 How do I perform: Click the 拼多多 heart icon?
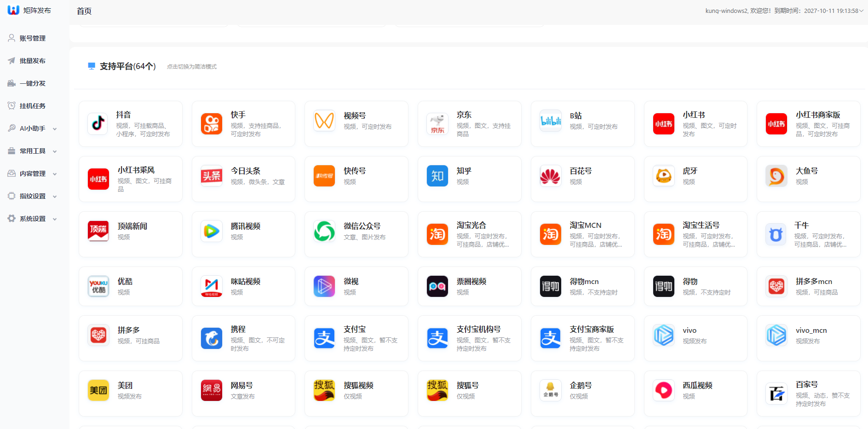(98, 335)
